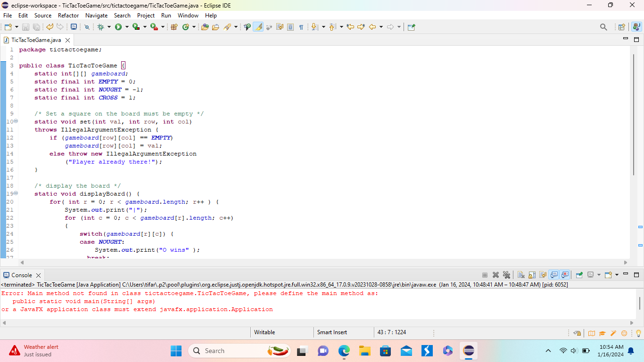Expand the Run button dropdown
This screenshot has width=644, height=362.
126,27
